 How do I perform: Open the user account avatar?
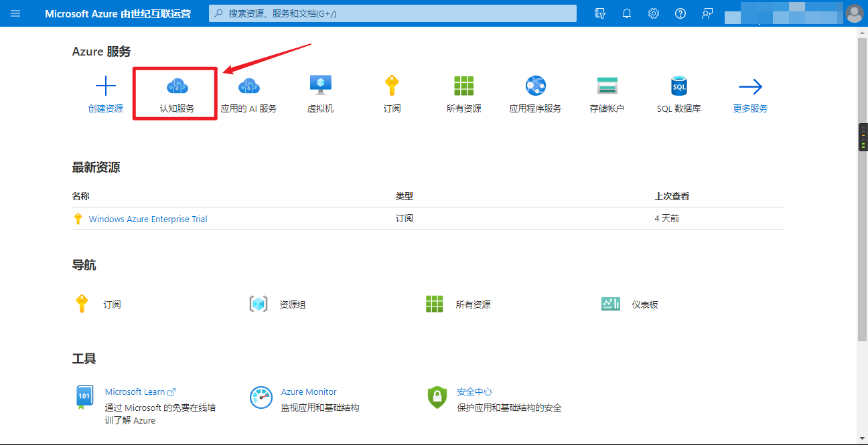tap(854, 13)
